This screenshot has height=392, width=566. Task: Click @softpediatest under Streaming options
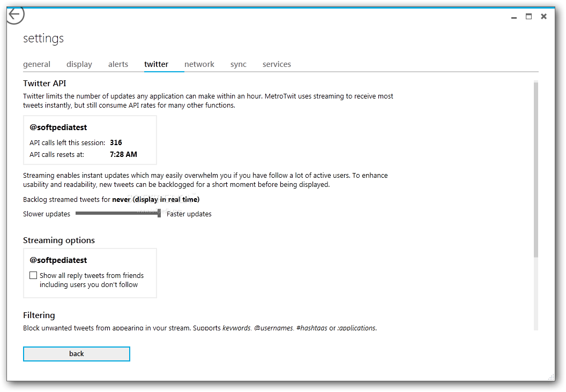tap(58, 260)
